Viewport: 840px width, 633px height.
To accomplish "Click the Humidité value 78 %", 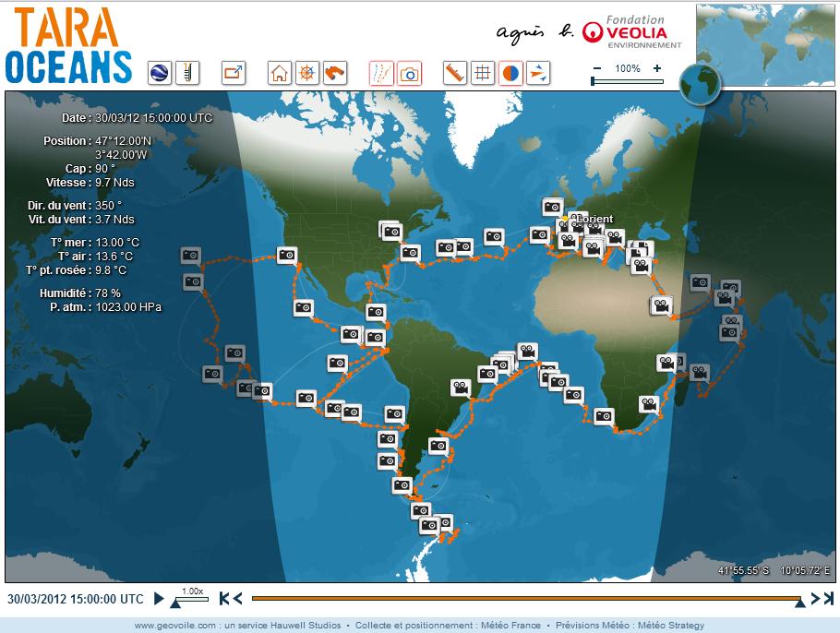I will click(x=108, y=293).
